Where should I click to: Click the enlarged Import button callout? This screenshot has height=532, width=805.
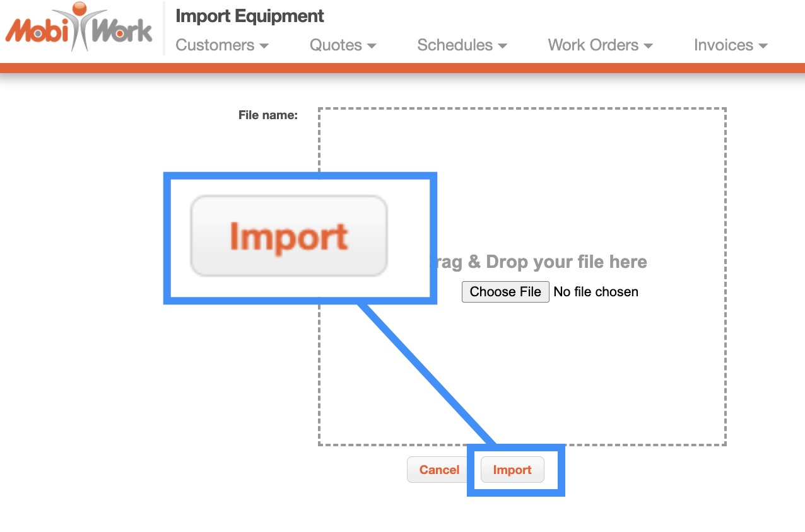point(289,236)
